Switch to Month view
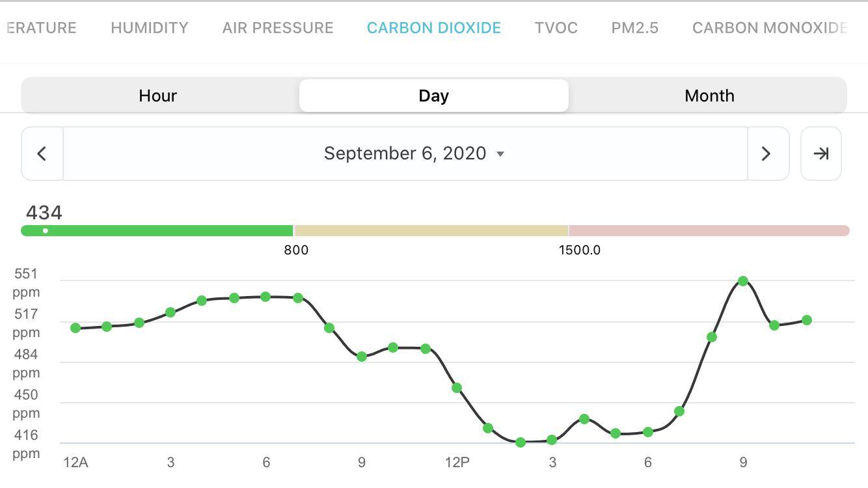This screenshot has width=868, height=488. 709,96
